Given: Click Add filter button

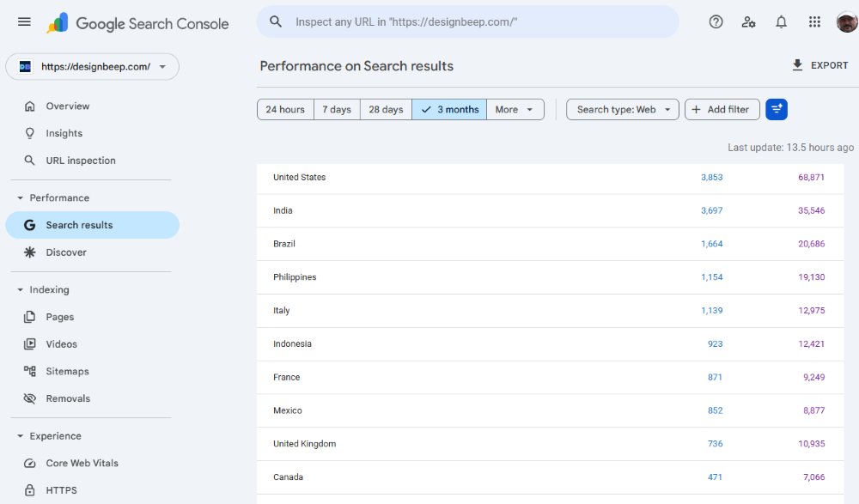Looking at the screenshot, I should tap(722, 109).
